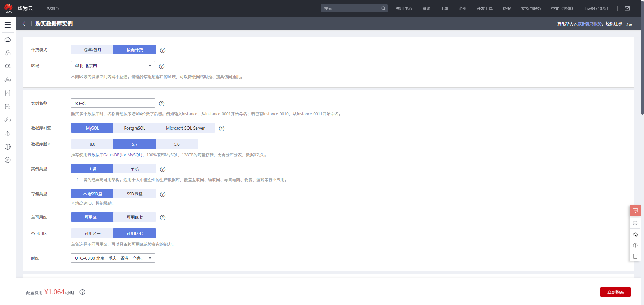Select 主备 instance type

point(92,169)
